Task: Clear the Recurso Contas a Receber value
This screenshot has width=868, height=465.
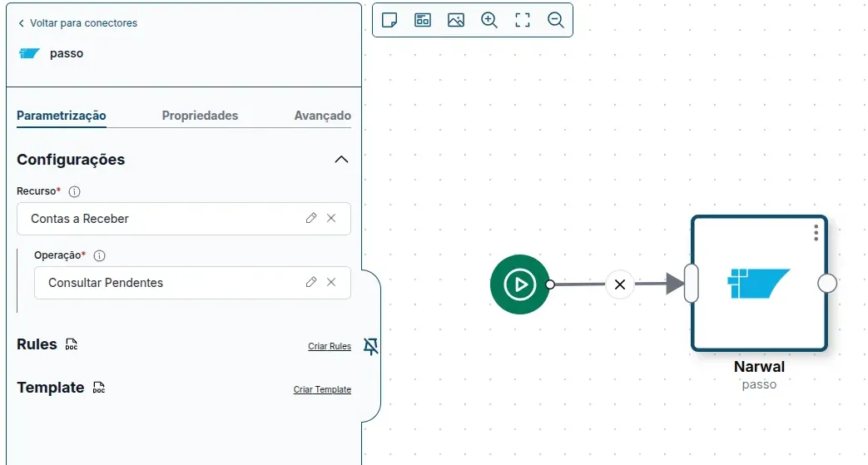Action: pos(331,218)
